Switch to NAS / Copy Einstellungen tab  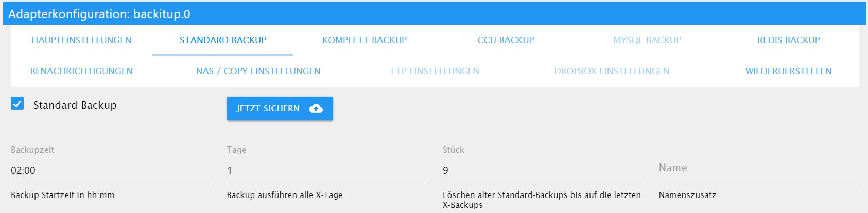258,71
